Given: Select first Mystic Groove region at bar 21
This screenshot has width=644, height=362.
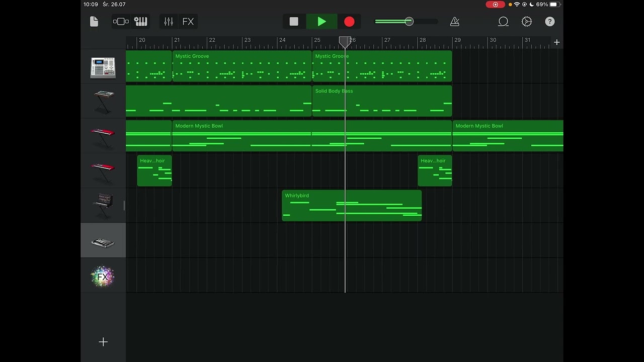Looking at the screenshot, I should tap(242, 66).
